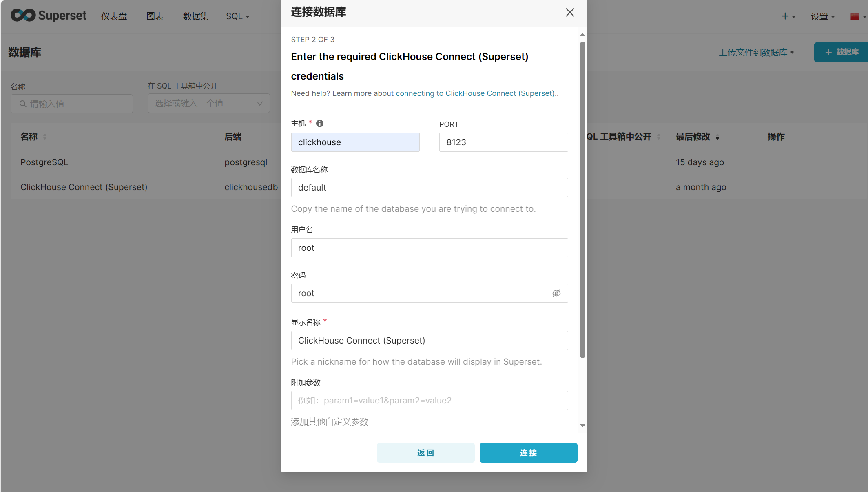Open the language flag selector

(858, 17)
